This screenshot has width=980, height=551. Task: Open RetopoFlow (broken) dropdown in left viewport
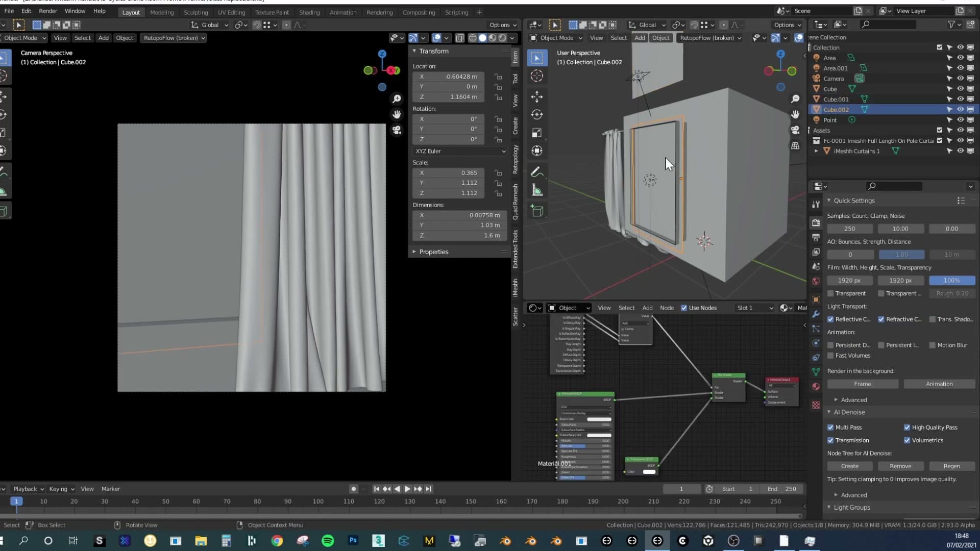point(174,38)
